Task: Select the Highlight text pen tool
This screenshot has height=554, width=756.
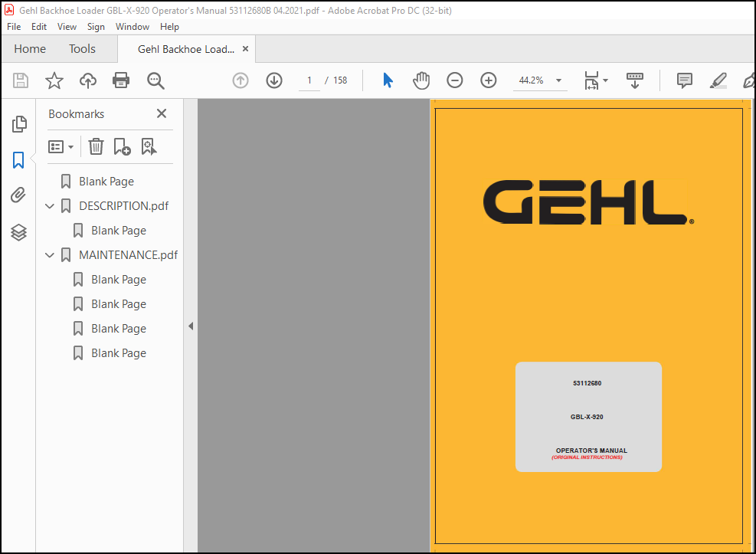Action: [x=718, y=80]
